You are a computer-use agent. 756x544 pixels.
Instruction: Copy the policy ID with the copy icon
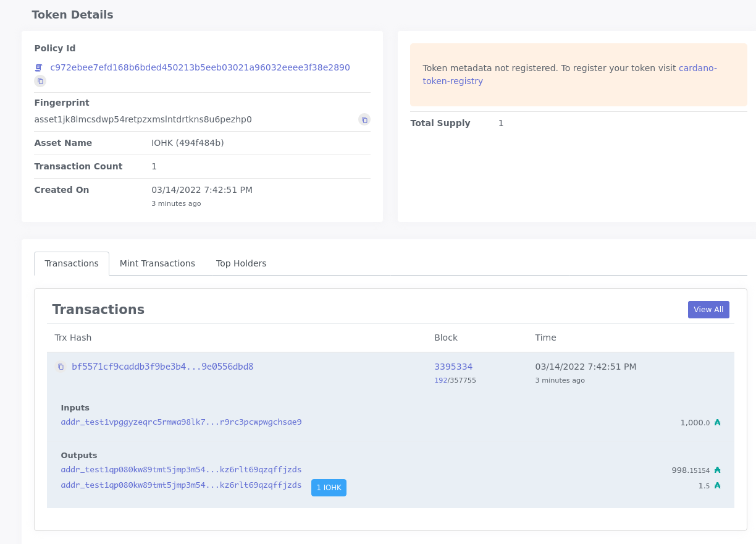[x=40, y=81]
